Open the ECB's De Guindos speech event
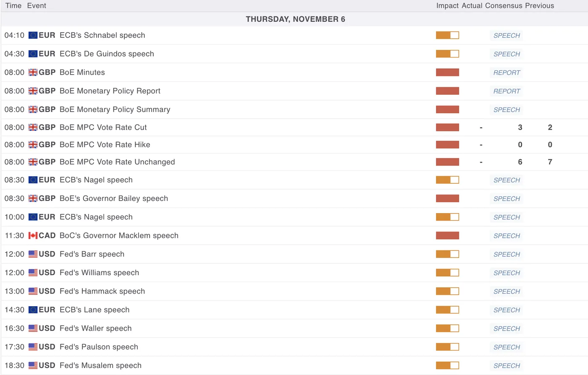 point(107,54)
